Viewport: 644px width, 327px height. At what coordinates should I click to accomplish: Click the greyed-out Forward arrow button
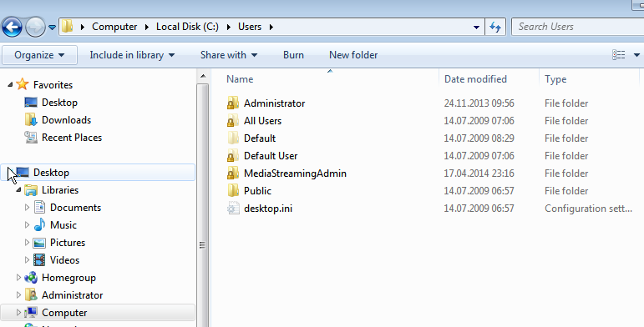[x=35, y=28]
